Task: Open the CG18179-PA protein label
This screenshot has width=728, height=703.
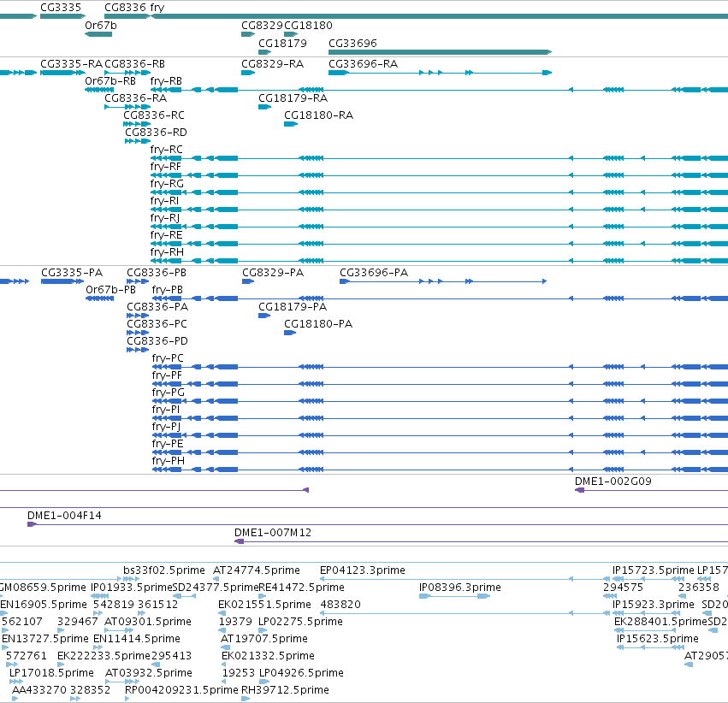Action: pyautogui.click(x=293, y=307)
